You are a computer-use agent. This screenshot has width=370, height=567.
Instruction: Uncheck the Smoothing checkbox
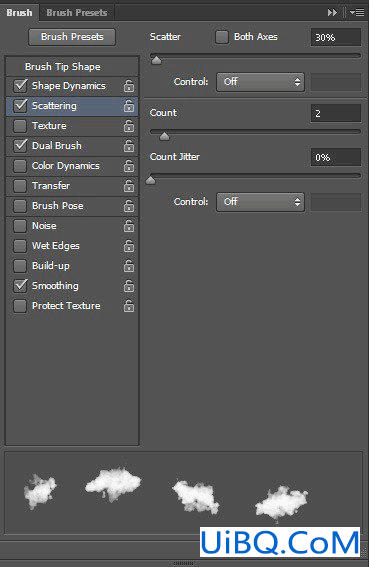click(x=20, y=286)
